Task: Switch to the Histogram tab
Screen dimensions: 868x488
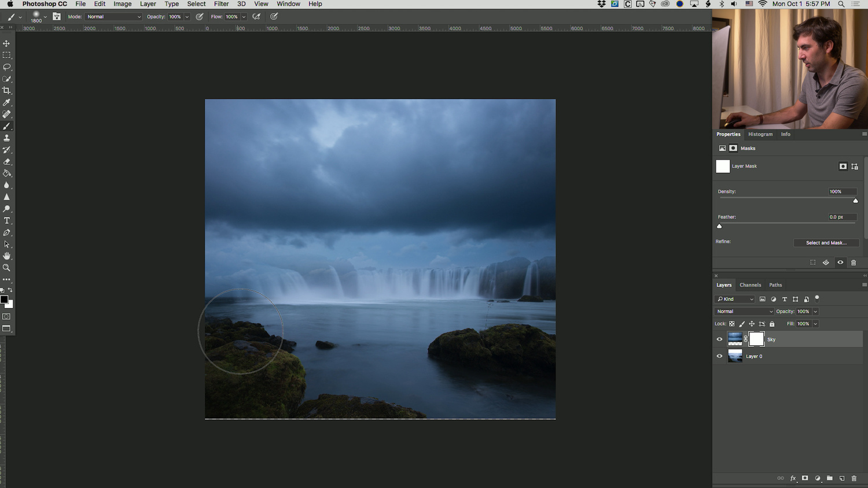Action: click(760, 134)
